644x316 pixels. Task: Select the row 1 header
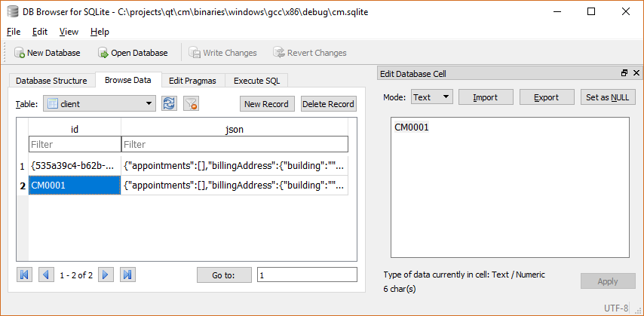(x=22, y=166)
